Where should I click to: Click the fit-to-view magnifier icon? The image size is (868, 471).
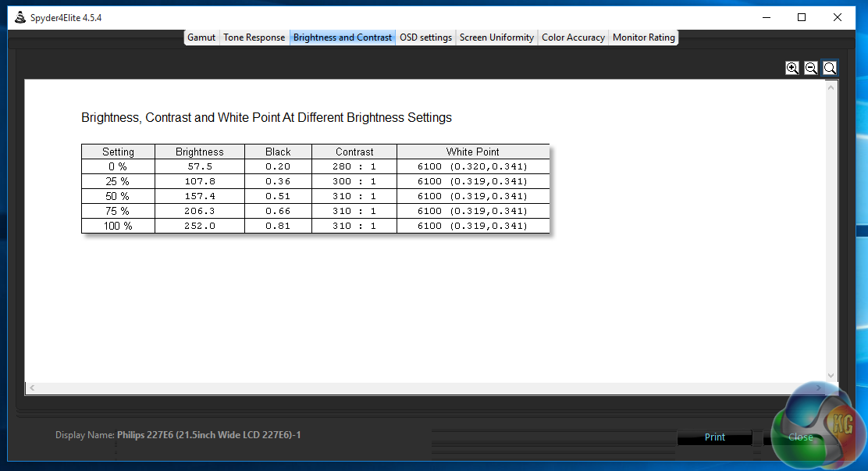pyautogui.click(x=830, y=68)
